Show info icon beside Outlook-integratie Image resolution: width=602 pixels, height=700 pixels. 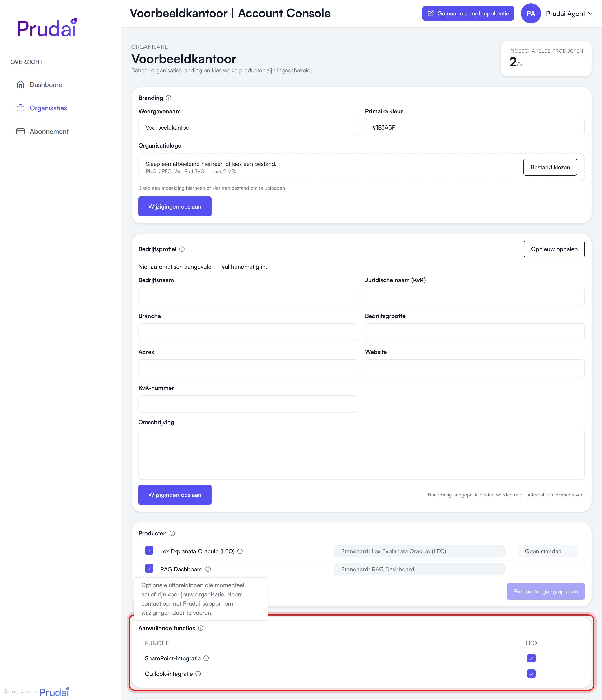198,674
